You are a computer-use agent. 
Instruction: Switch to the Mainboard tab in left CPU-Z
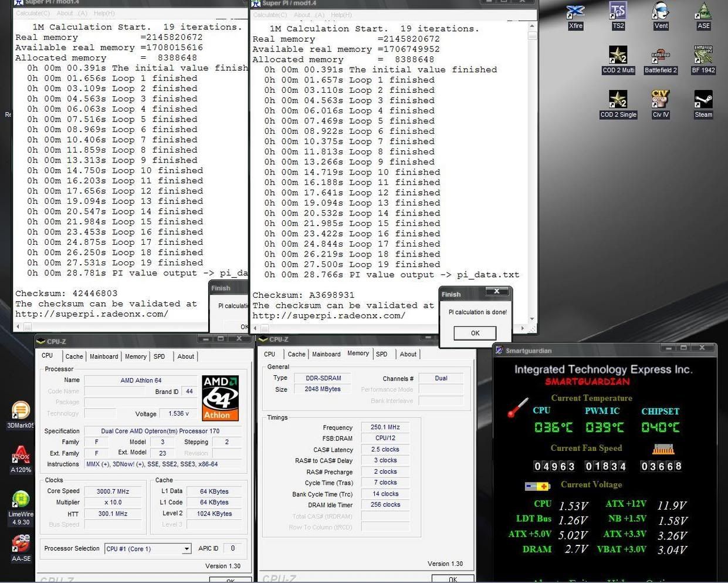[104, 356]
